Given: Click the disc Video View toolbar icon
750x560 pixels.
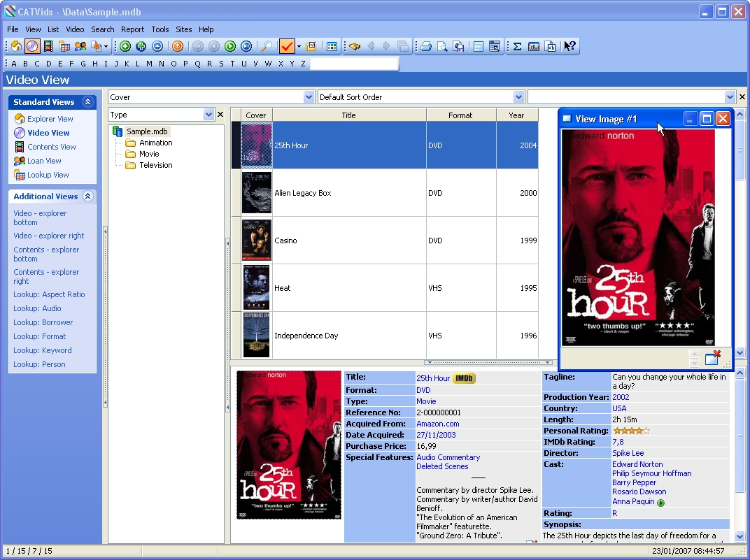Looking at the screenshot, I should coord(32,46).
